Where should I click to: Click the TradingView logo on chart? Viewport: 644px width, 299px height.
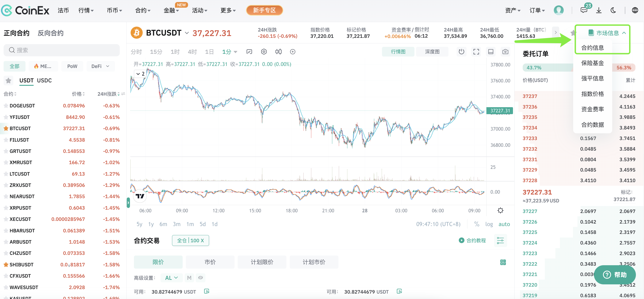click(x=140, y=196)
